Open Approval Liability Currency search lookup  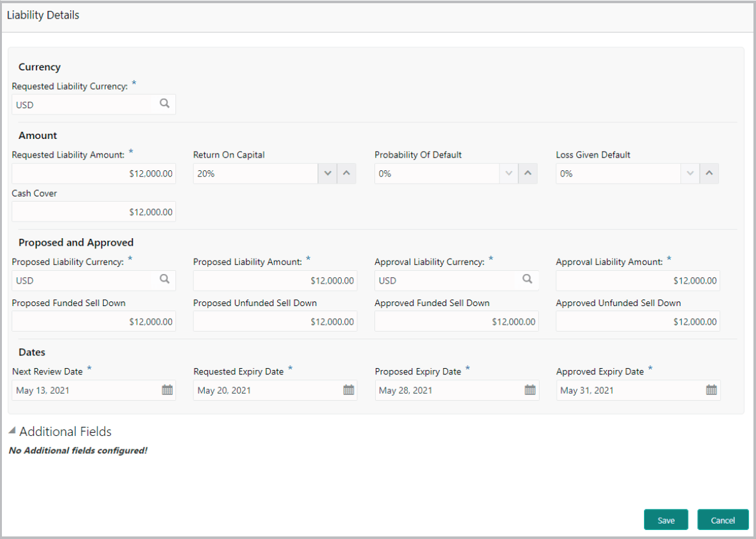(x=527, y=279)
